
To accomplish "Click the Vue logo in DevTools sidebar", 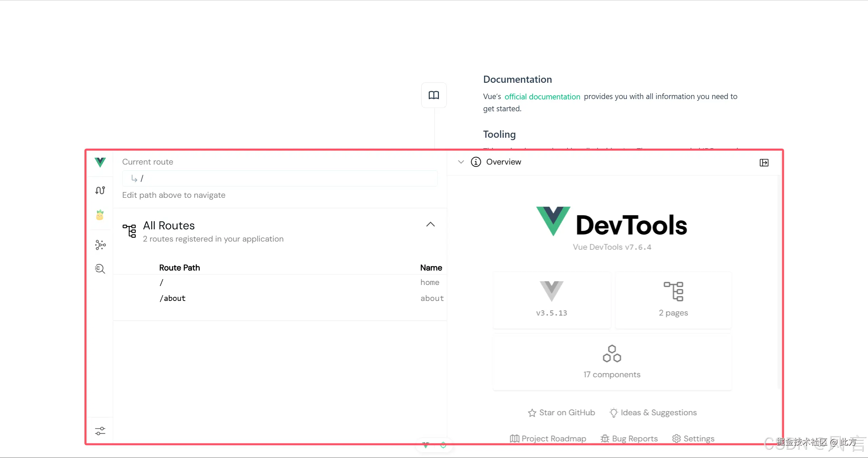I will click(100, 162).
